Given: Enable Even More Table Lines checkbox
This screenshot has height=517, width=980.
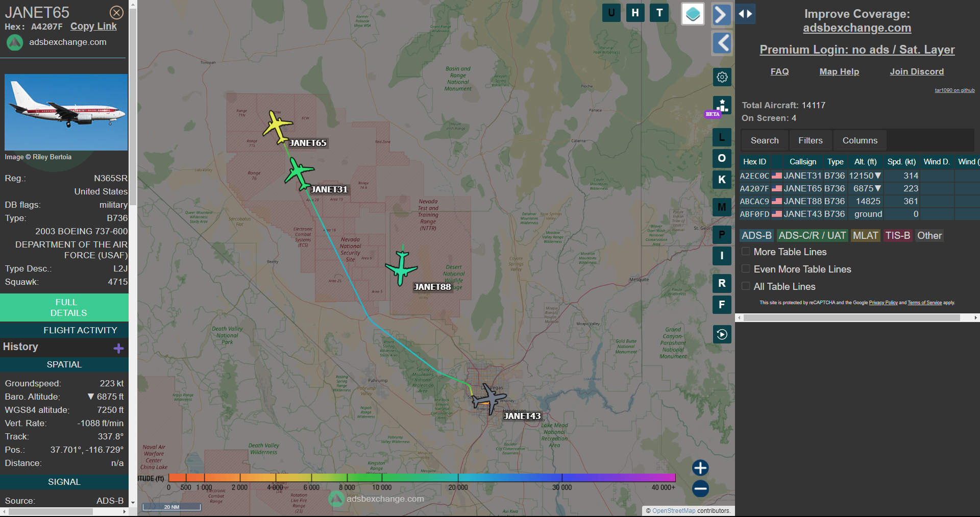Looking at the screenshot, I should [x=746, y=269].
